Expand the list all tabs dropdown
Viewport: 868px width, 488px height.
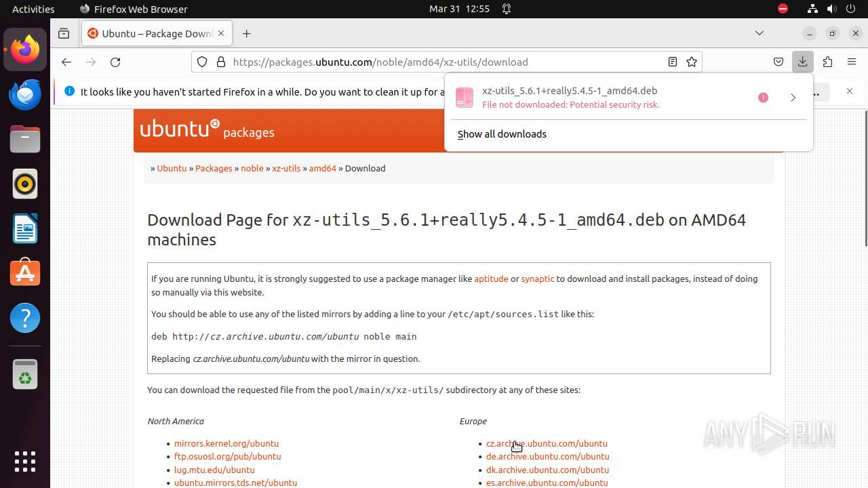coord(759,33)
